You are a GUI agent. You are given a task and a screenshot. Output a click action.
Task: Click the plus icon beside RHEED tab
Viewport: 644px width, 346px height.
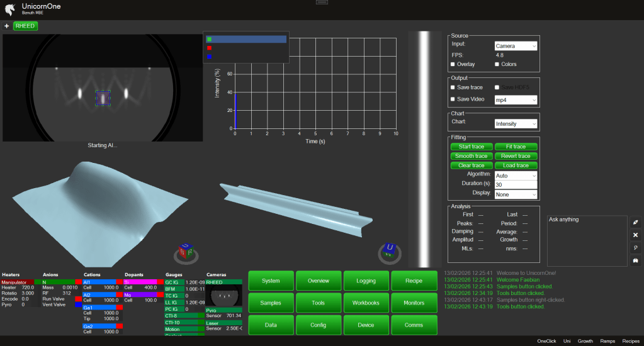[x=6, y=26]
